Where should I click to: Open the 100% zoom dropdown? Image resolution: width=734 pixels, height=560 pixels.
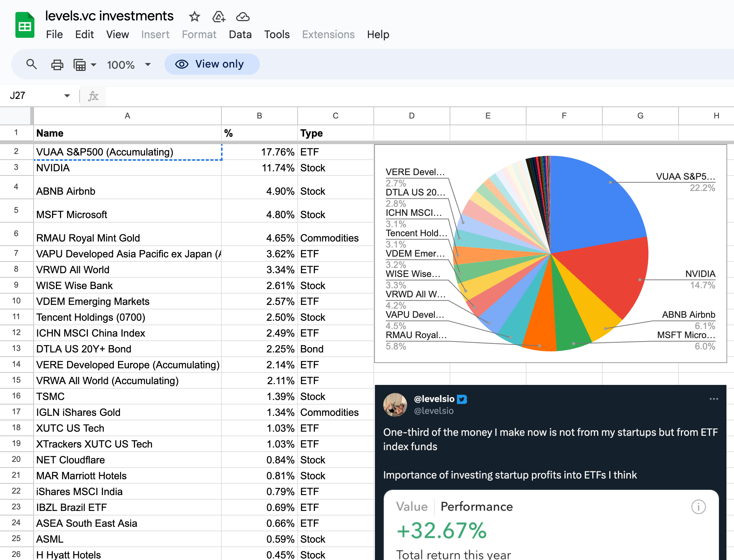pyautogui.click(x=129, y=65)
